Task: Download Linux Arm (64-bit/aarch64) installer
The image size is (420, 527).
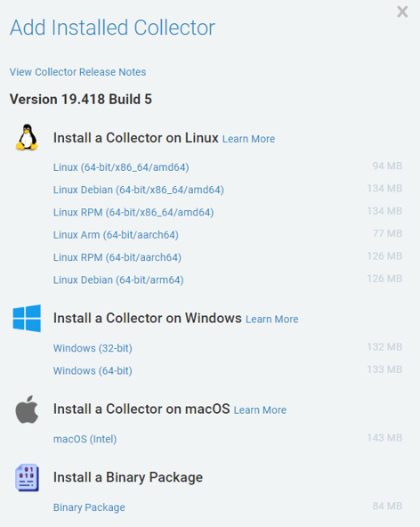Action: coord(116,235)
